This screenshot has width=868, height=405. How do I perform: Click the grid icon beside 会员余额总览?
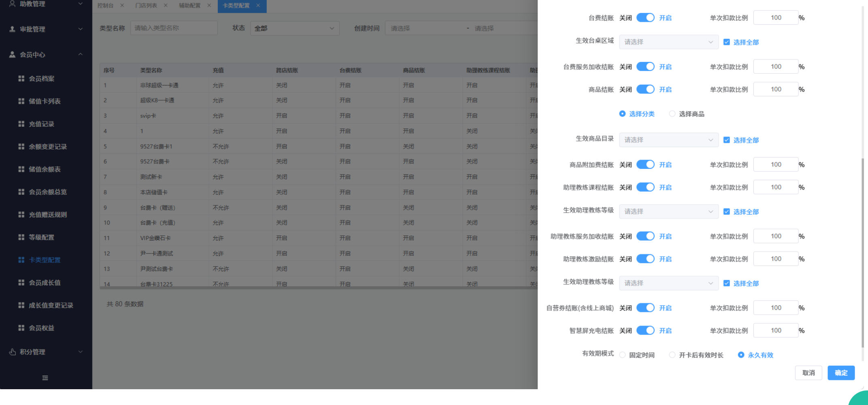tap(21, 192)
